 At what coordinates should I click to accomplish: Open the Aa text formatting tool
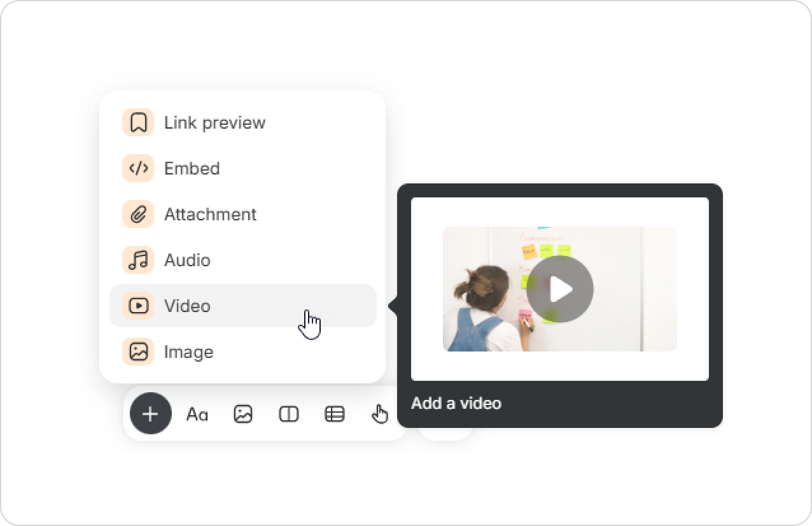pyautogui.click(x=197, y=415)
